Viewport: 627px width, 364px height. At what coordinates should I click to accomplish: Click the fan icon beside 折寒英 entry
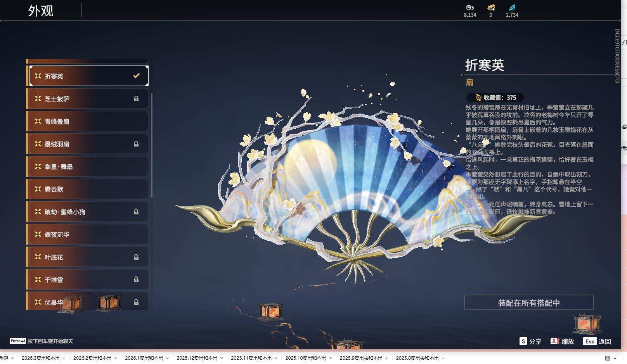click(x=38, y=76)
